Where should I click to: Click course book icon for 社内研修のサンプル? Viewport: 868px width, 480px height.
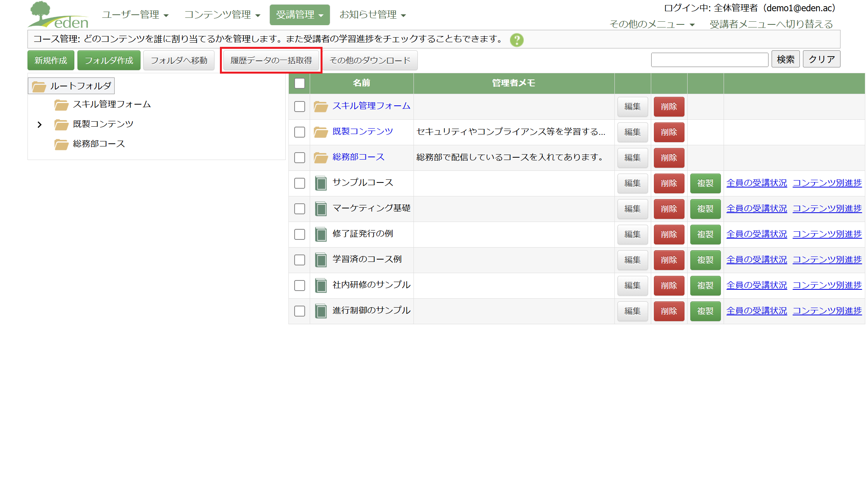(321, 285)
